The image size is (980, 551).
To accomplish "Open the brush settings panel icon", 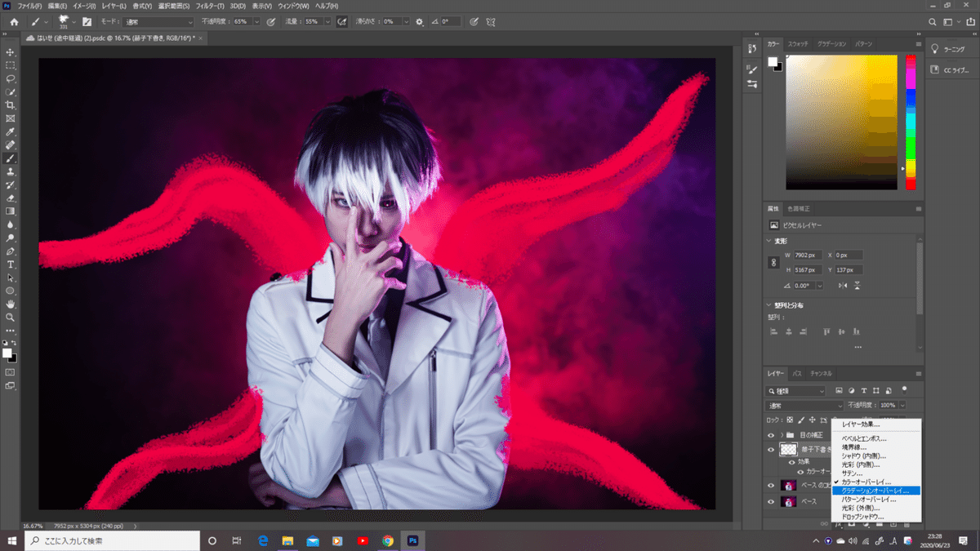I will 87,21.
